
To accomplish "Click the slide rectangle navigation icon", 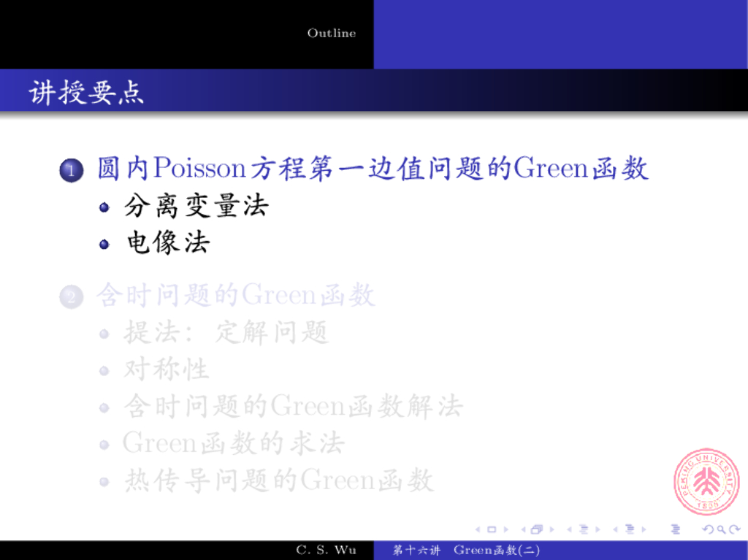I will coord(492,529).
